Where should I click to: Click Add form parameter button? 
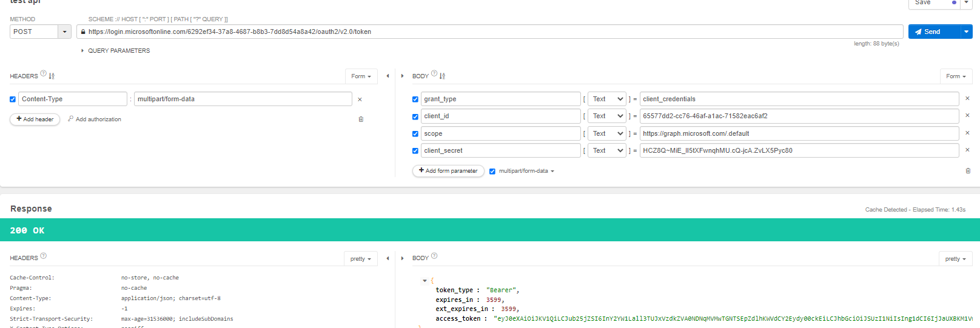click(x=448, y=171)
